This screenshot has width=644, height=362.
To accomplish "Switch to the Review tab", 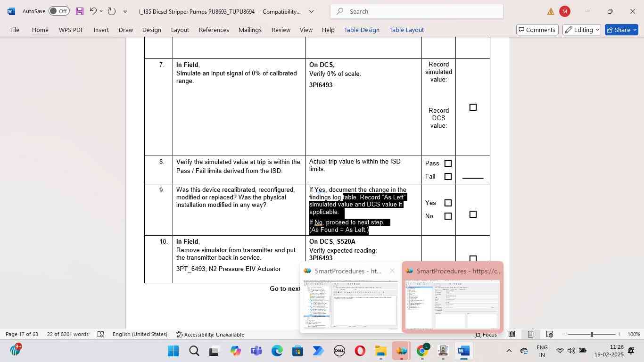I will click(x=281, y=30).
